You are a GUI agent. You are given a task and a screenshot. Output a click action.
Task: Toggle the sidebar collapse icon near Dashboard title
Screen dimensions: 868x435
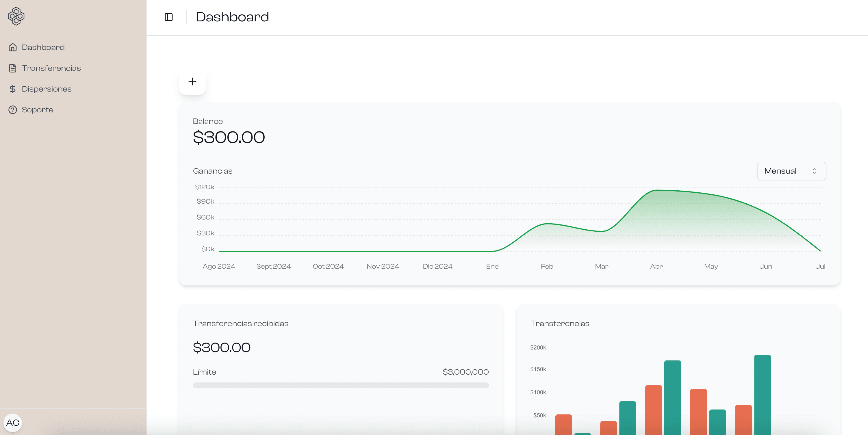[168, 17]
